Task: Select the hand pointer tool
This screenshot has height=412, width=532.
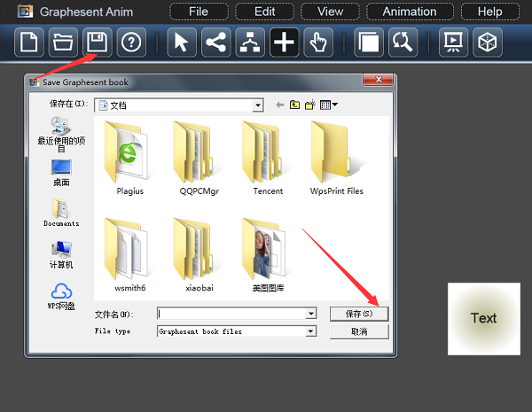Action: pyautogui.click(x=318, y=43)
